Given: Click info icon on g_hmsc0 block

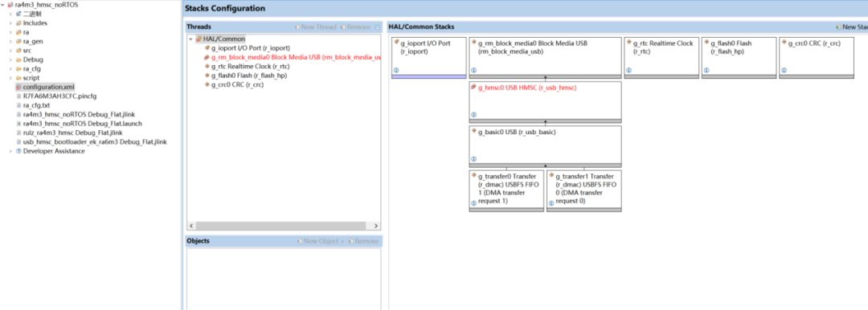Looking at the screenshot, I should point(474,115).
